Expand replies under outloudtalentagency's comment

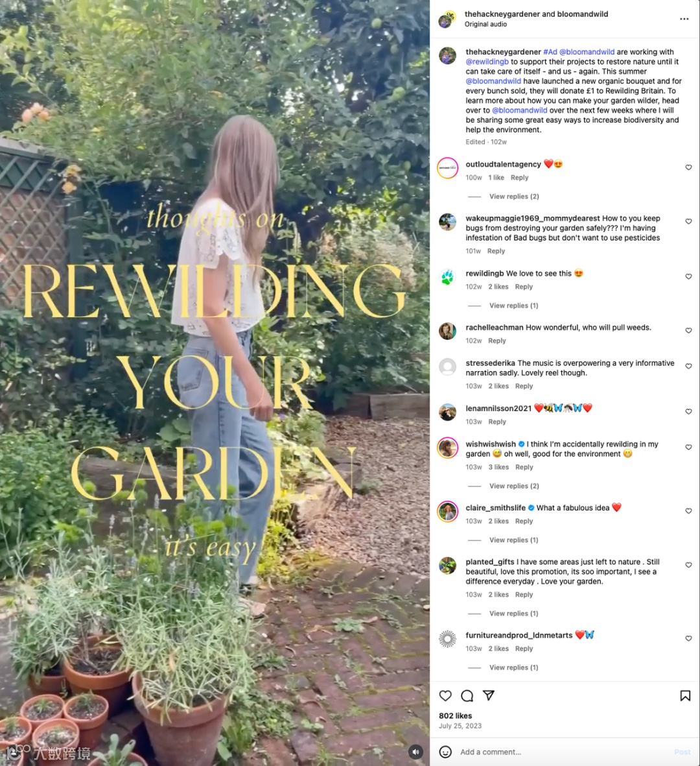click(514, 197)
